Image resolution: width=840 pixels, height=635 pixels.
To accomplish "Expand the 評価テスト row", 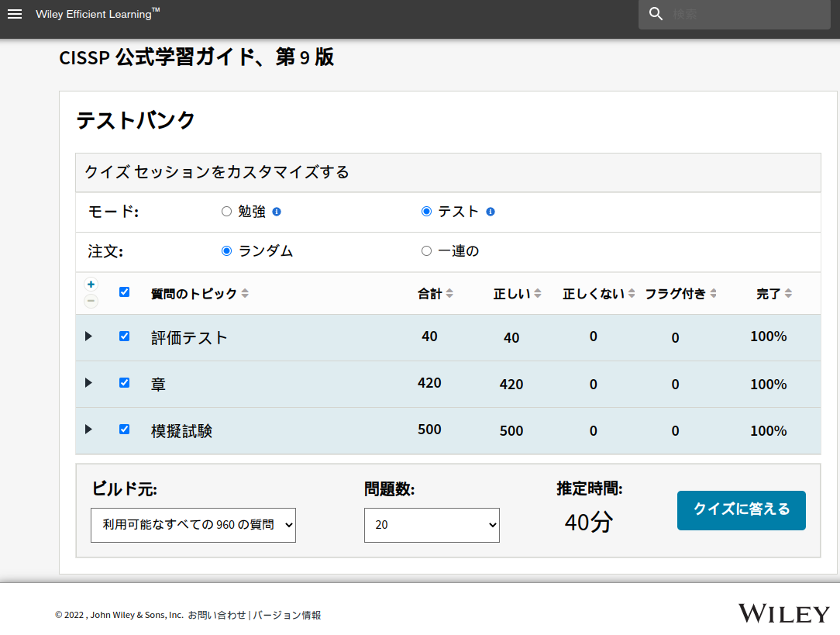I will (x=89, y=336).
